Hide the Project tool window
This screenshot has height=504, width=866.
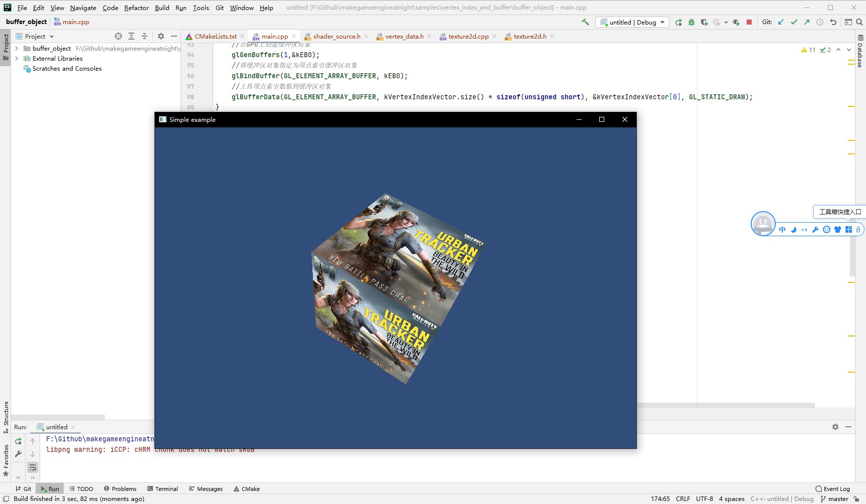click(x=174, y=36)
